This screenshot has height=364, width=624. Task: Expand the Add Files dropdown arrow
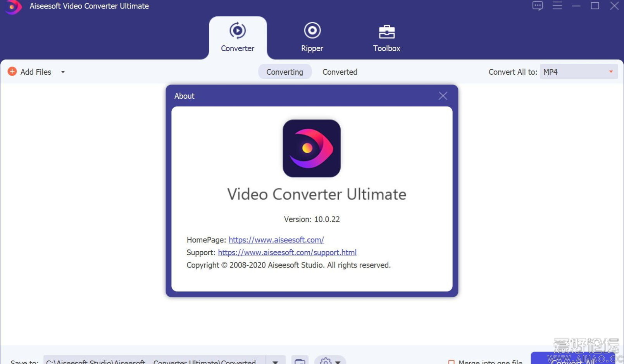pos(63,72)
